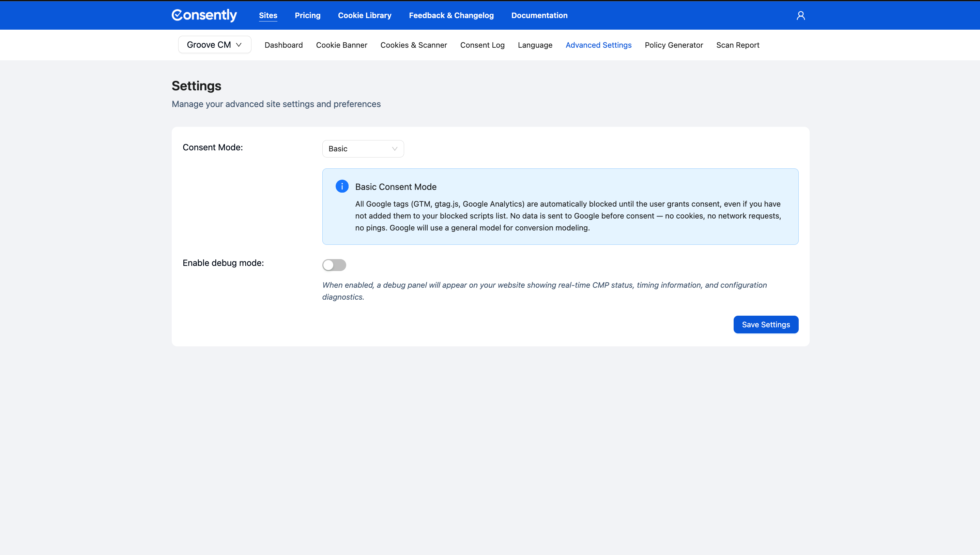Click Save Settings button
The image size is (980, 555).
point(766,325)
